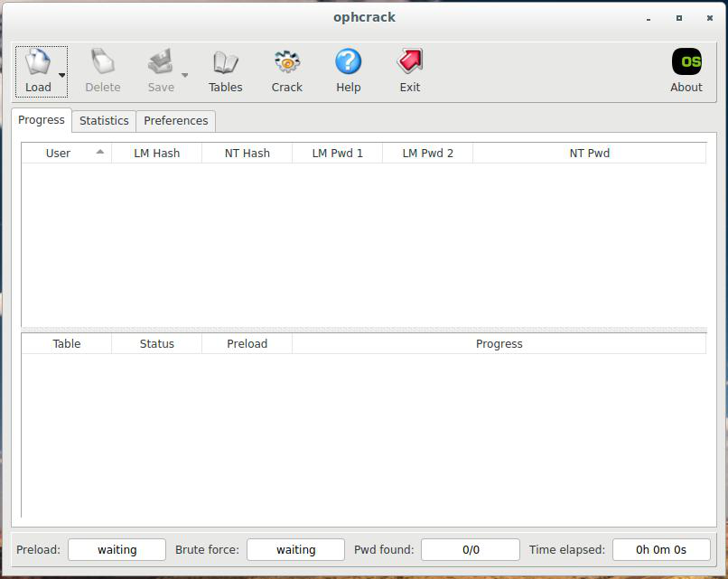Open the Preferences tab
Image resolution: width=728 pixels, height=579 pixels.
point(176,120)
